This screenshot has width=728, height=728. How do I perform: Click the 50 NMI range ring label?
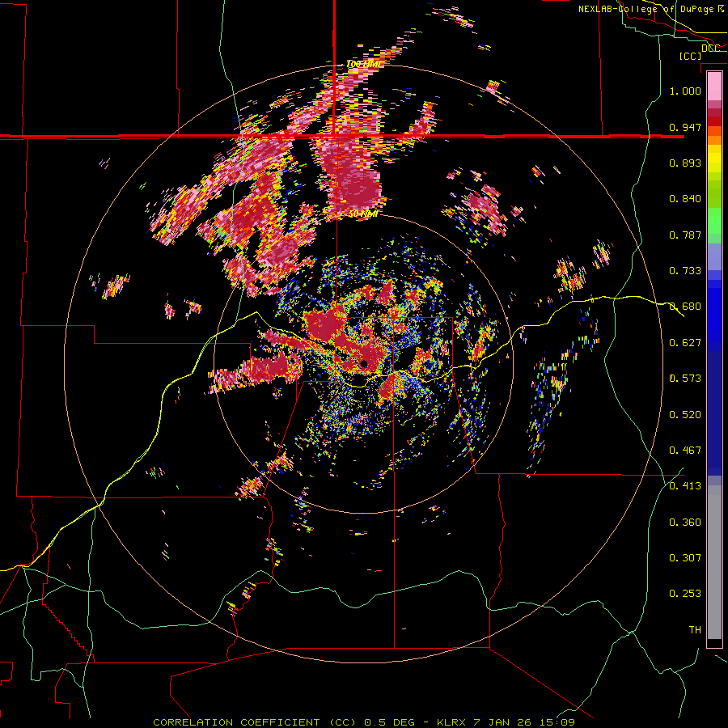click(363, 214)
